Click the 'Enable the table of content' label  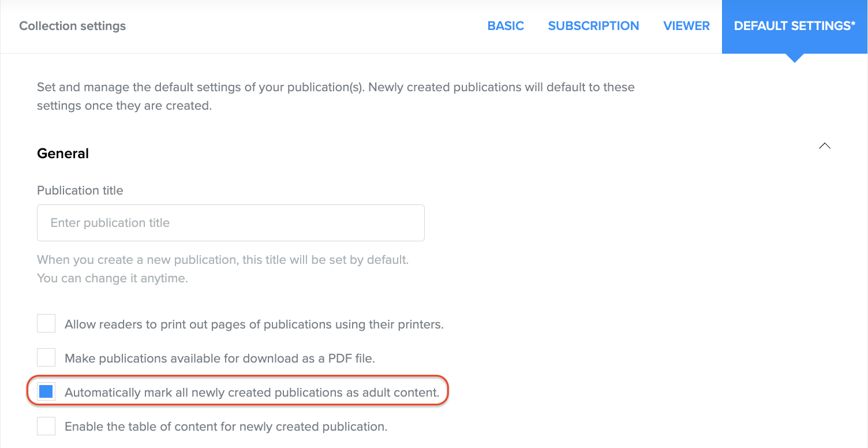tap(226, 427)
